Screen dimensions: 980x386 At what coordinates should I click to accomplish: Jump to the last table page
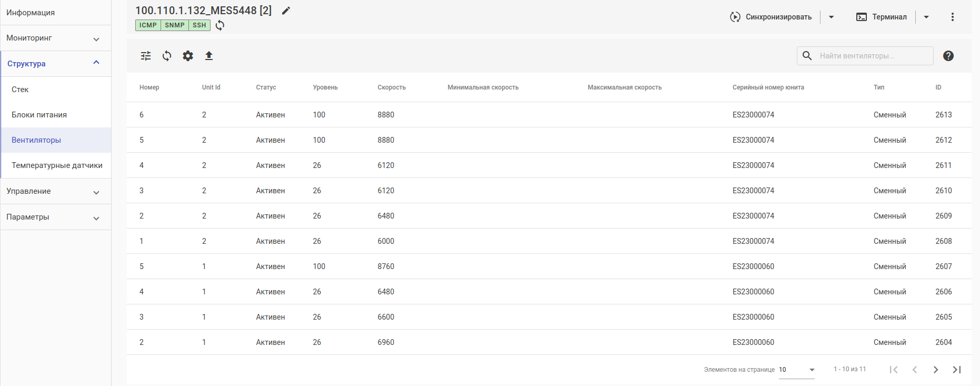point(957,370)
